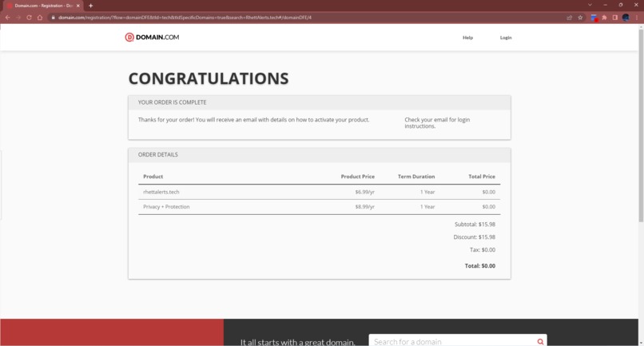Click the padlock site info icon
Viewport: 644px width, 346px height.
(x=53, y=18)
